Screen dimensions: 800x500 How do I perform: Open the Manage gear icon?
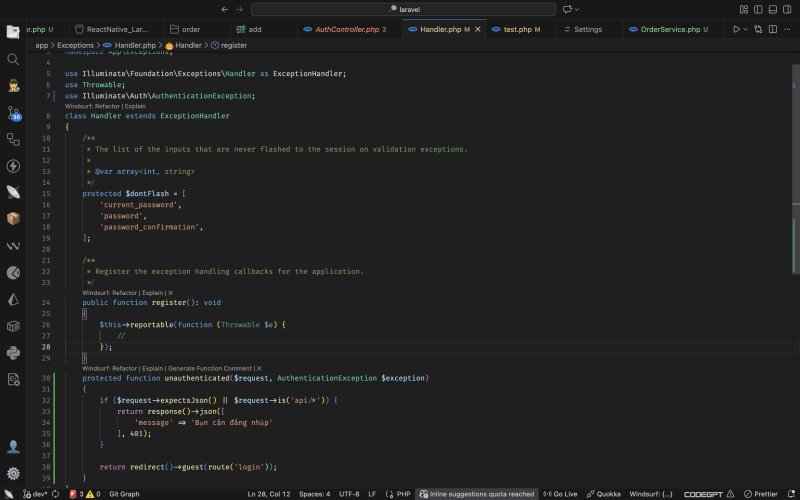coord(13,473)
